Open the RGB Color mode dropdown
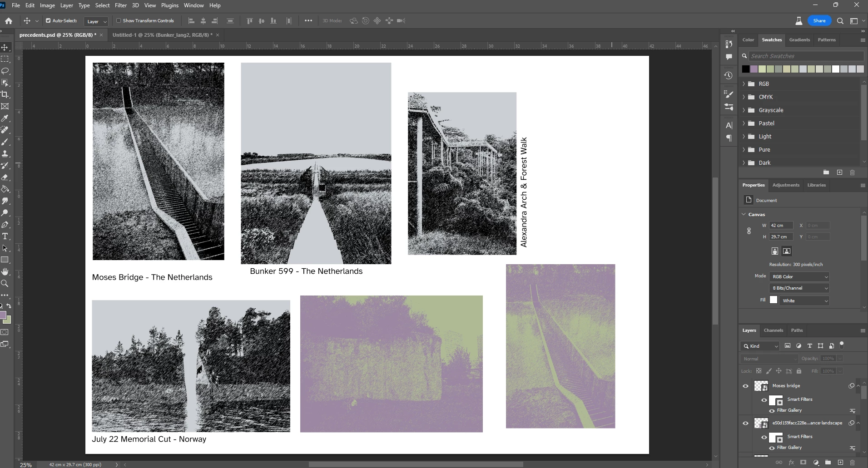Image resolution: width=868 pixels, height=468 pixels. [x=799, y=276]
